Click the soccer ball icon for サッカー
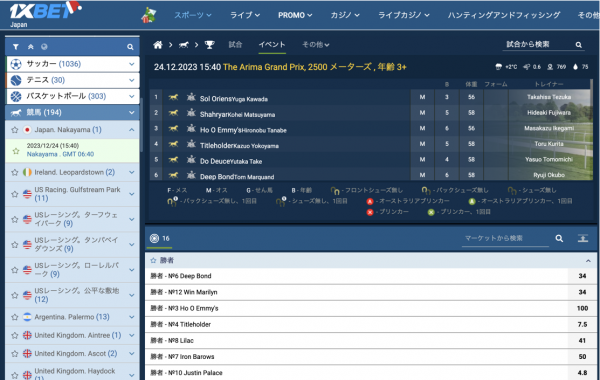 [x=16, y=64]
